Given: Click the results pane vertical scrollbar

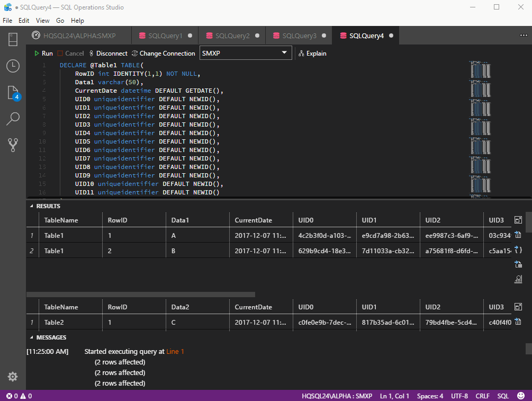Looking at the screenshot, I should pyautogui.click(x=529, y=222).
